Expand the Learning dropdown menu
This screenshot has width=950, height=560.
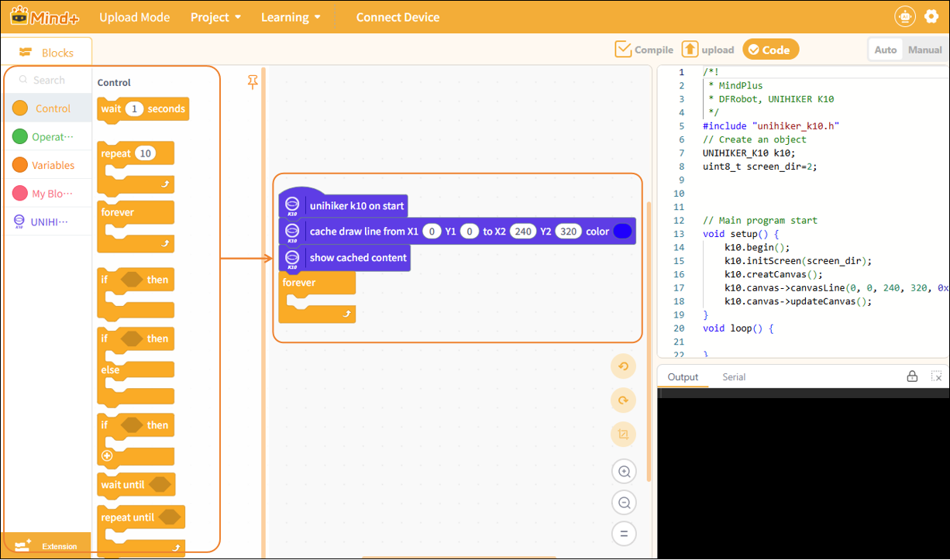click(x=291, y=17)
